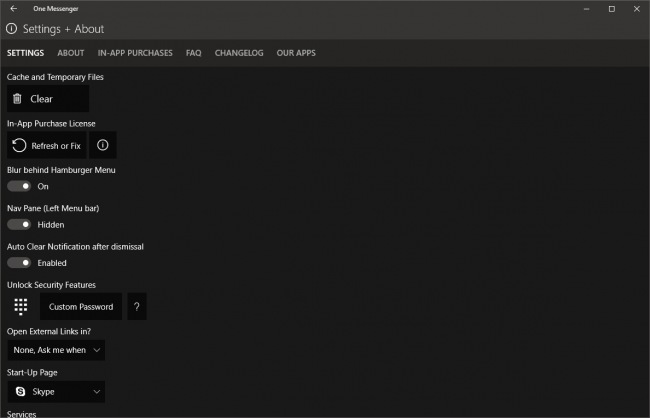Click the Custom Password button
This screenshot has width=650, height=418.
81,306
